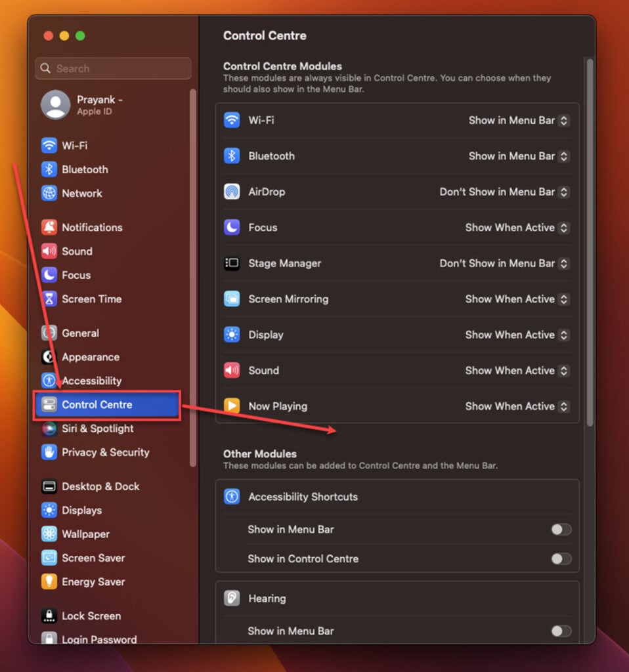Viewport: 629px width, 672px height.
Task: Click the Displays sun icon in the sidebar
Action: (49, 510)
